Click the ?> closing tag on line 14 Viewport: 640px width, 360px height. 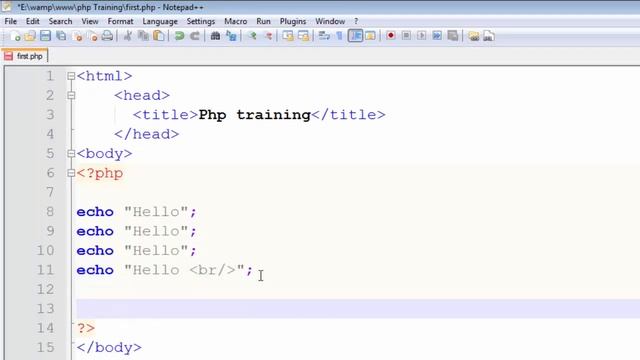pos(86,328)
